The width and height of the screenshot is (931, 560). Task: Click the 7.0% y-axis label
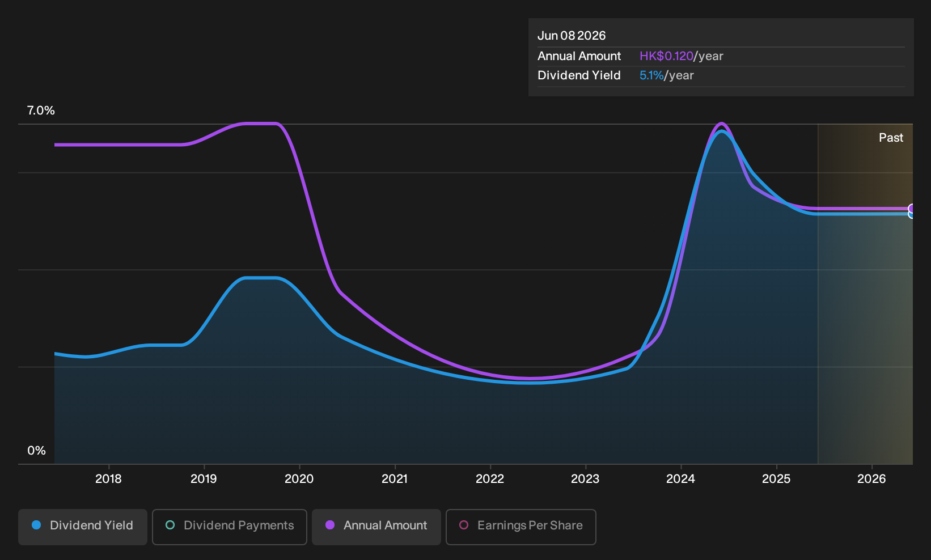(x=41, y=111)
